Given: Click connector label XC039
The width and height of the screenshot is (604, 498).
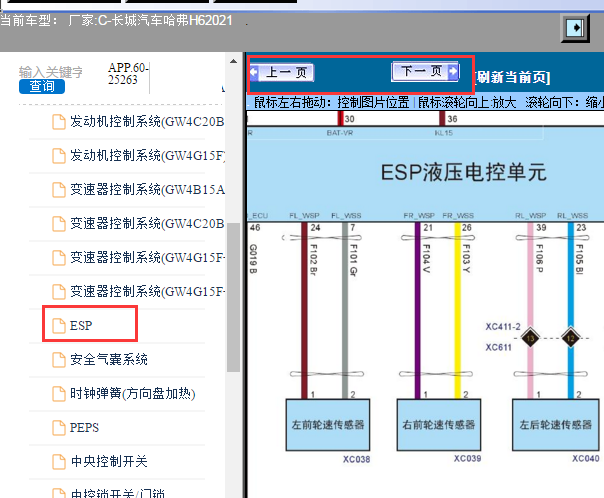Looking at the screenshot, I should pos(467,458).
